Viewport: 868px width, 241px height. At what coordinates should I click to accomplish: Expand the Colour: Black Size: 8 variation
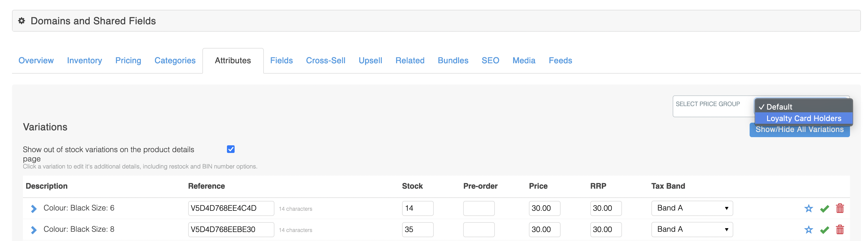[34, 230]
